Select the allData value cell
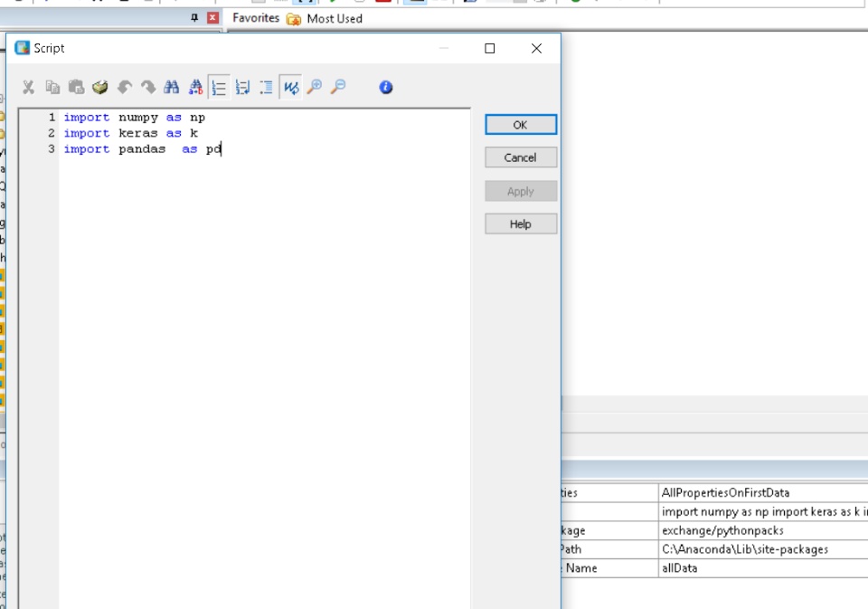This screenshot has width=868, height=609. coord(763,568)
